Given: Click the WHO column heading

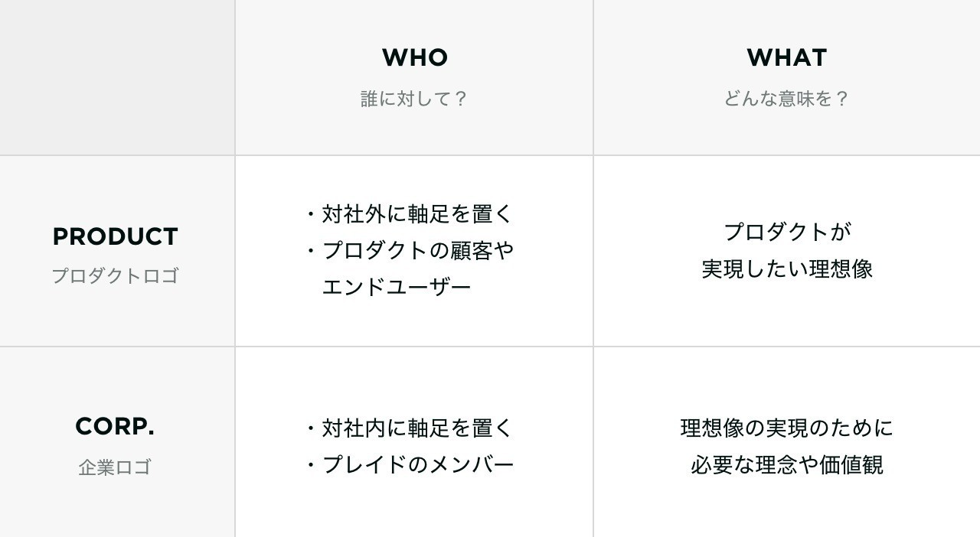Looking at the screenshot, I should pyautogui.click(x=414, y=57).
